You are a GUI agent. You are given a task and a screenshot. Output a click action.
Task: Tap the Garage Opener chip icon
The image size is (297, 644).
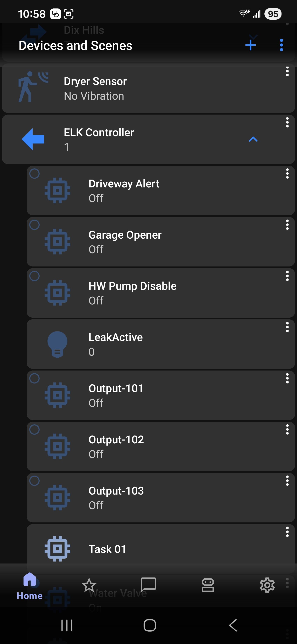pos(58,241)
